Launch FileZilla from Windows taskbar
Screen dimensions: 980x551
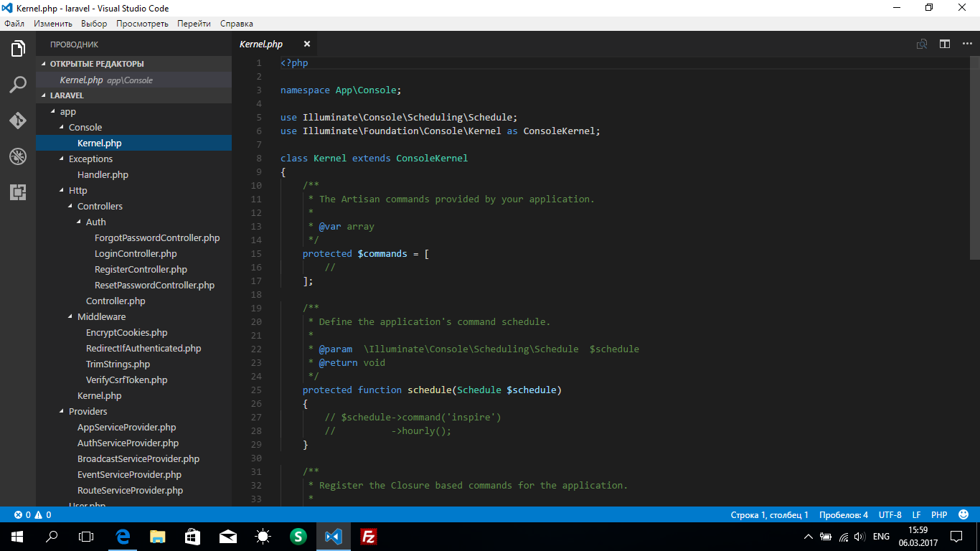pos(369,537)
